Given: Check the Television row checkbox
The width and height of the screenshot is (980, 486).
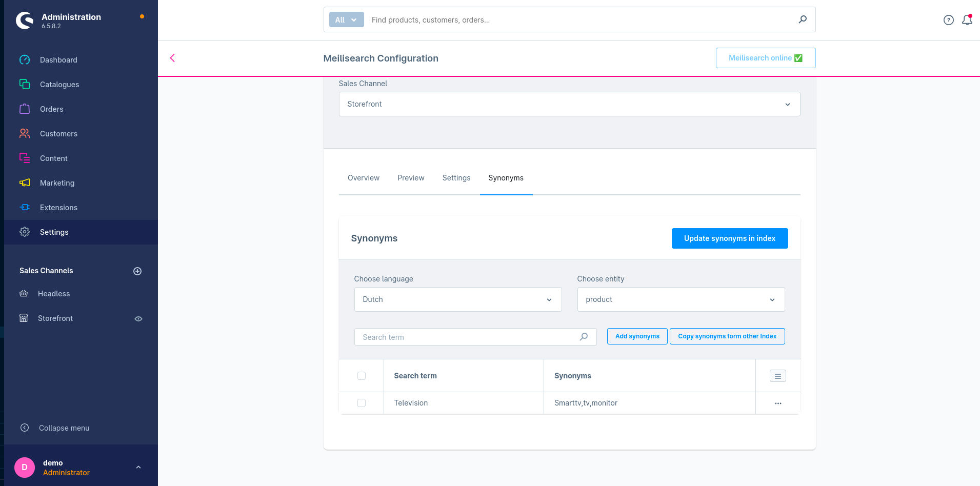Looking at the screenshot, I should point(362,403).
